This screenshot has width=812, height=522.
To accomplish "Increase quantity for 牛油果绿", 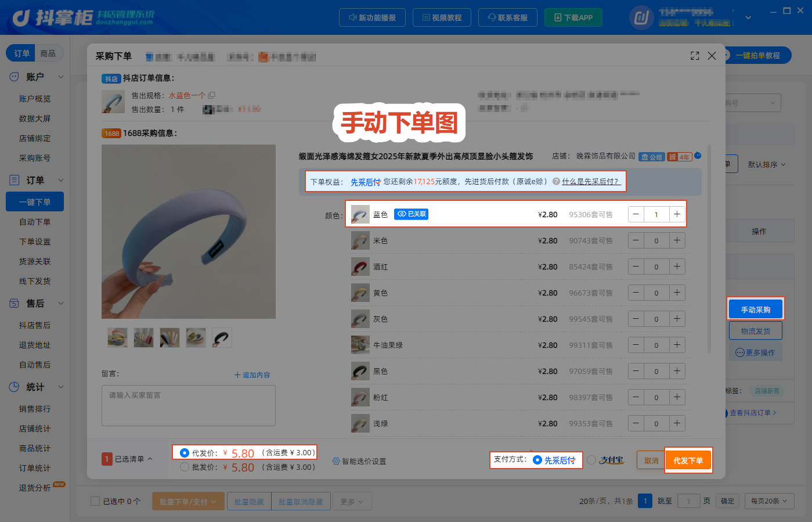I will coord(677,345).
